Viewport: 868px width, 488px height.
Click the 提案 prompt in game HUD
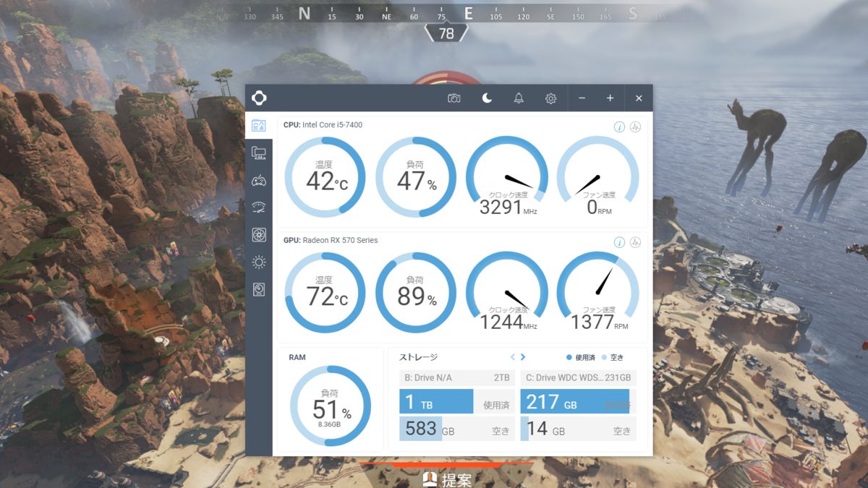[x=448, y=480]
